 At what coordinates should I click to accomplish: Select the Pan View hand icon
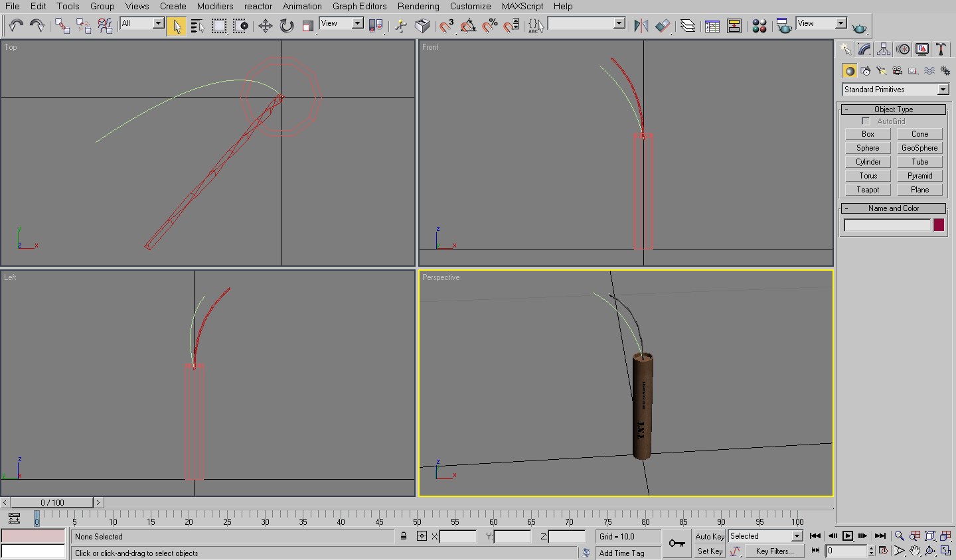(915, 549)
